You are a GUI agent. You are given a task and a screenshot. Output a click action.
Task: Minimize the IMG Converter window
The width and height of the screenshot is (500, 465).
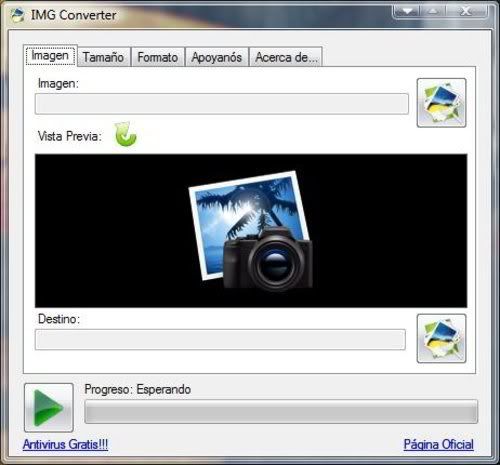coord(407,11)
